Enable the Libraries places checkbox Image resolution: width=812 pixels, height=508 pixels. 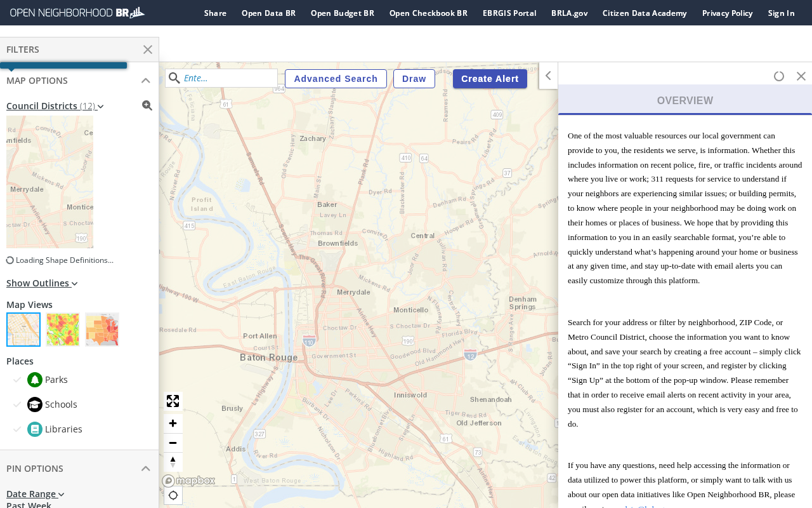(17, 429)
